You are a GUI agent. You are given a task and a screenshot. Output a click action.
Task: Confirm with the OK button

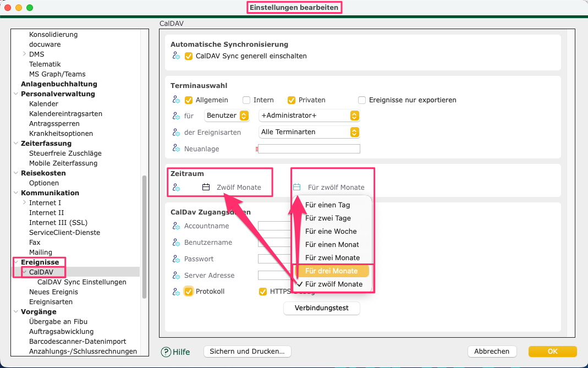pos(552,351)
